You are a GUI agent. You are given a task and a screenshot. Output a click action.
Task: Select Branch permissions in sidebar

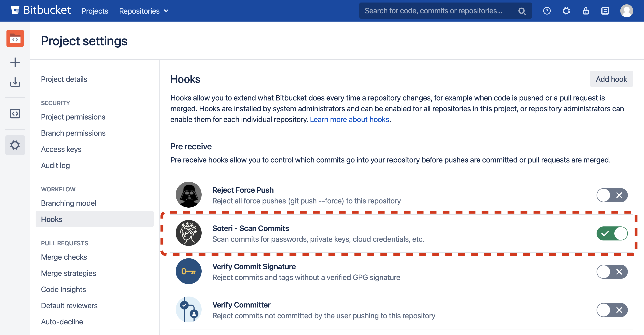coord(73,133)
